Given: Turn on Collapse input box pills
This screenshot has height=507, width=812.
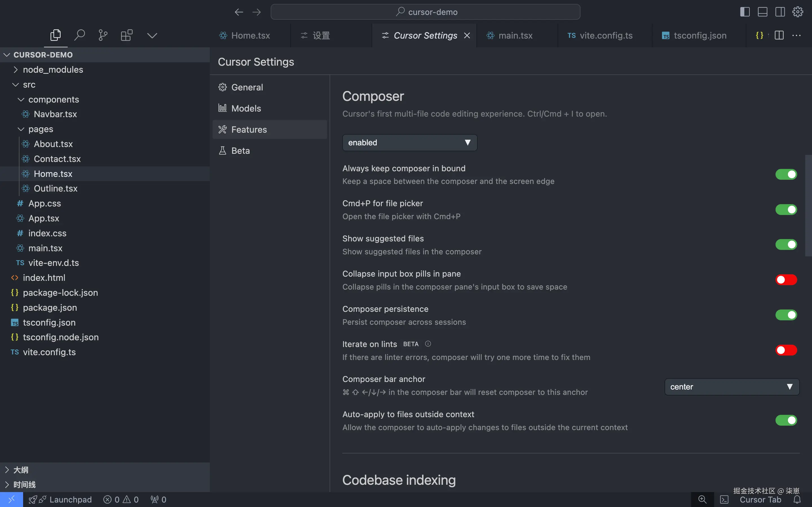Looking at the screenshot, I should [786, 280].
